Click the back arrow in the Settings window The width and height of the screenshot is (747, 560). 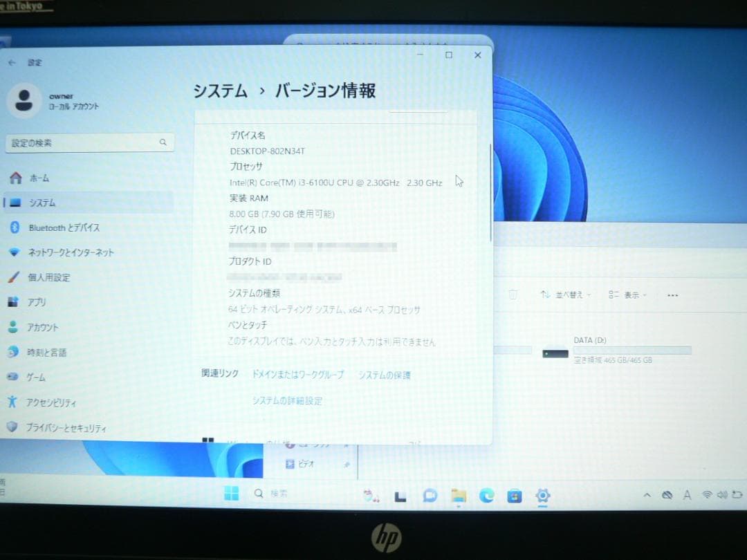coord(13,62)
